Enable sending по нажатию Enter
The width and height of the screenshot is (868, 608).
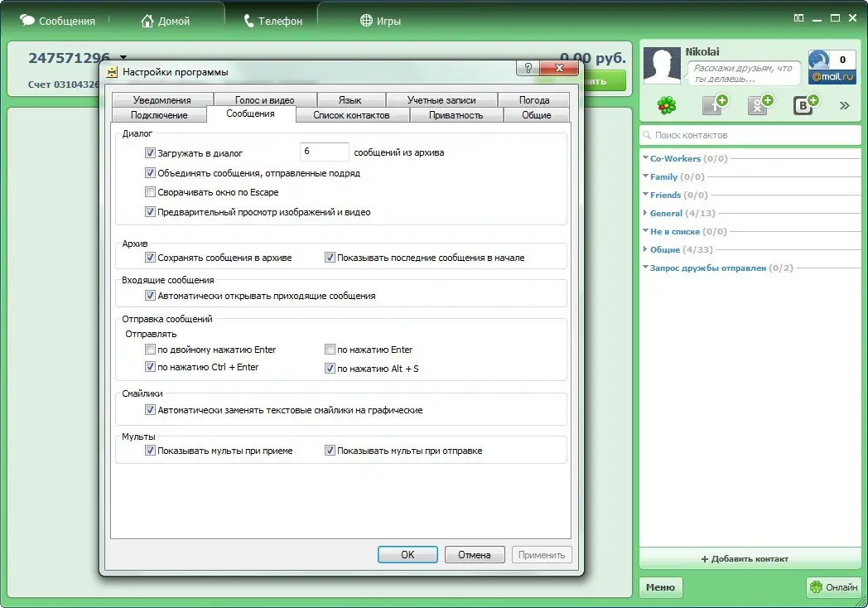pyautogui.click(x=330, y=350)
